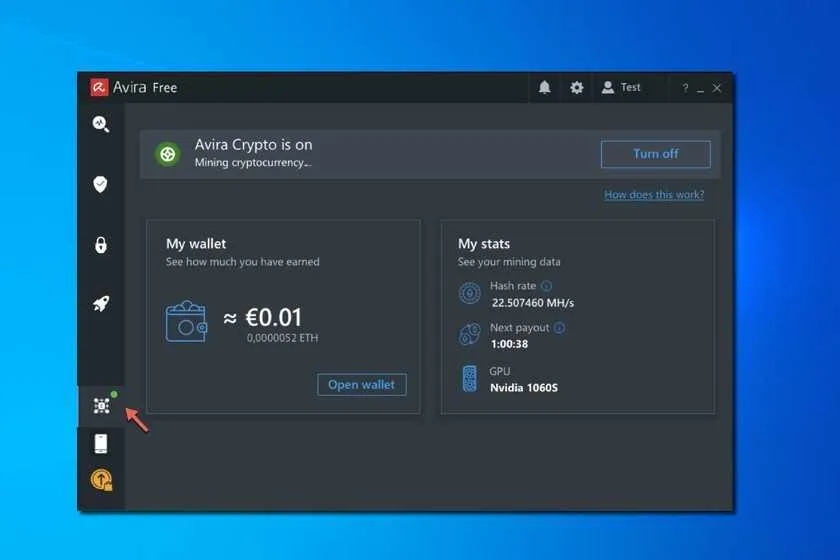The width and height of the screenshot is (840, 560).
Task: Click the Avira logo in title bar
Action: [99, 87]
